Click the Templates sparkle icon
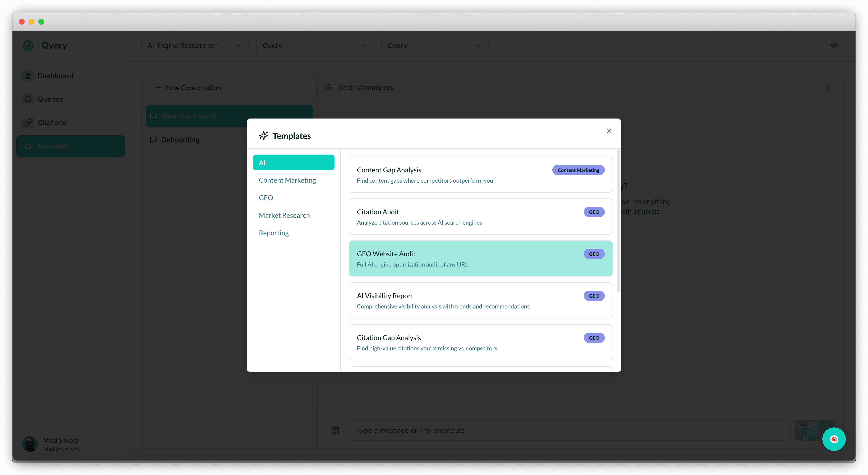Image resolution: width=868 pixels, height=475 pixels. pyautogui.click(x=263, y=136)
